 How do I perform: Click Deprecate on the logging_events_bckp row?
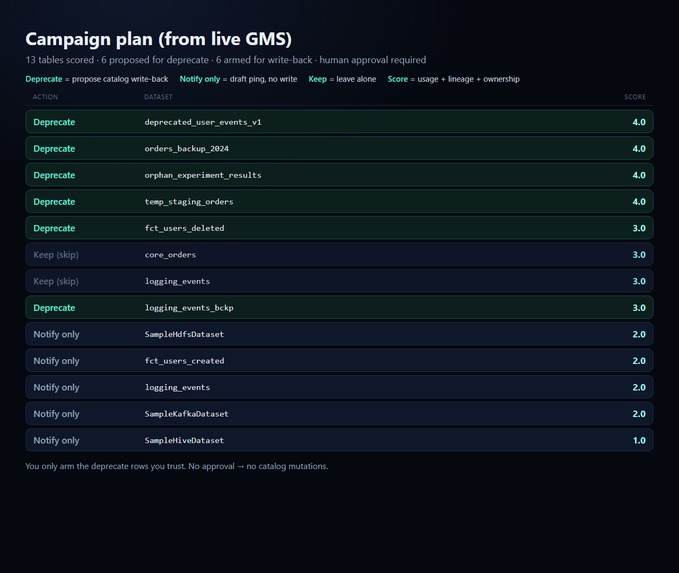54,308
